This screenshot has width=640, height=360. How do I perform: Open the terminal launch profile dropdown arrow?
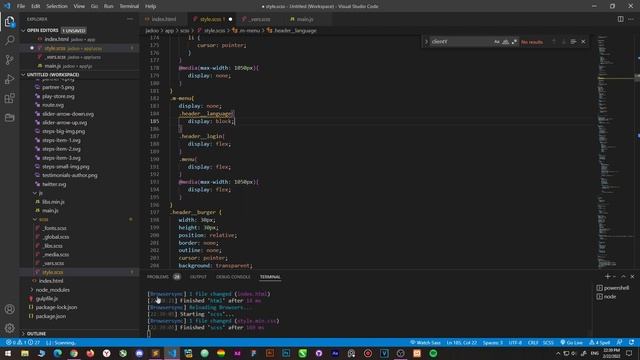614,277
